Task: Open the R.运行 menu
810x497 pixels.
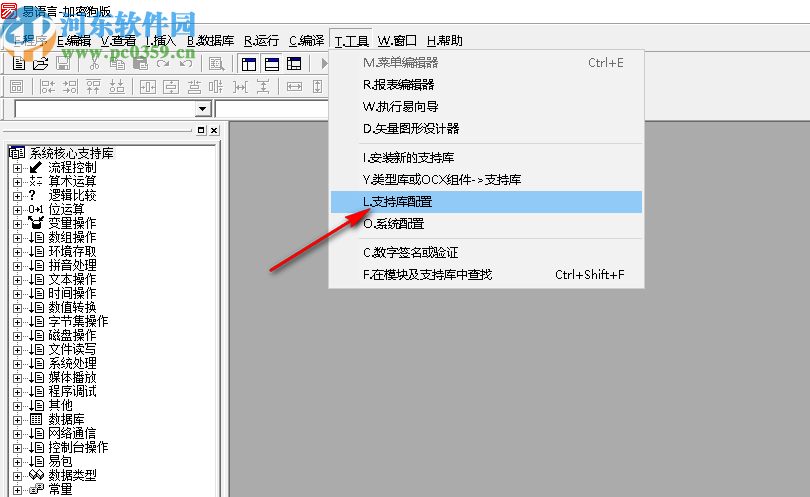Action: 261,40
